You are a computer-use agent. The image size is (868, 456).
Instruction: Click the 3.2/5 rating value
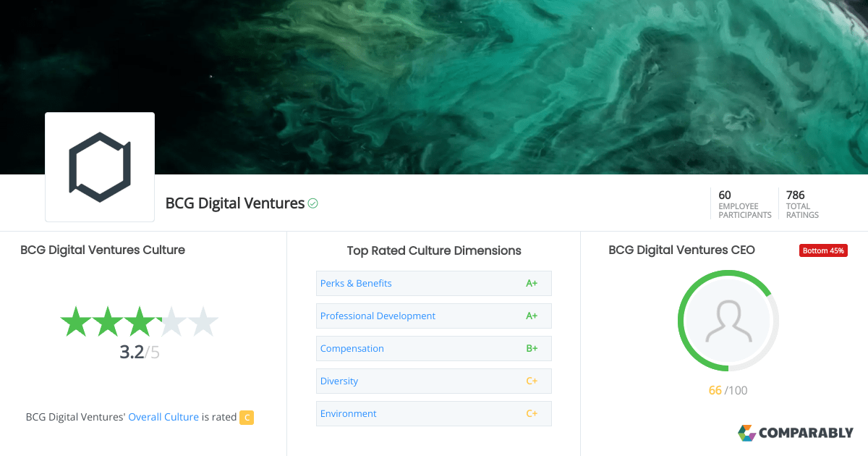[139, 352]
